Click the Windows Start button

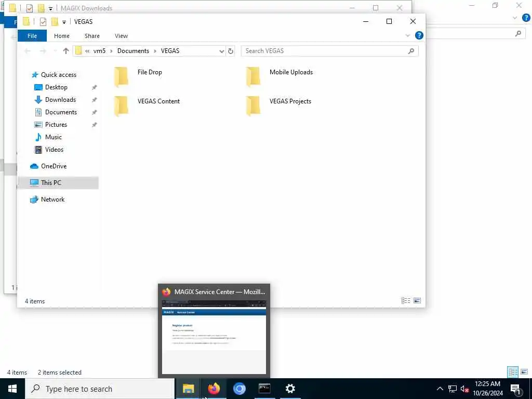(x=12, y=389)
